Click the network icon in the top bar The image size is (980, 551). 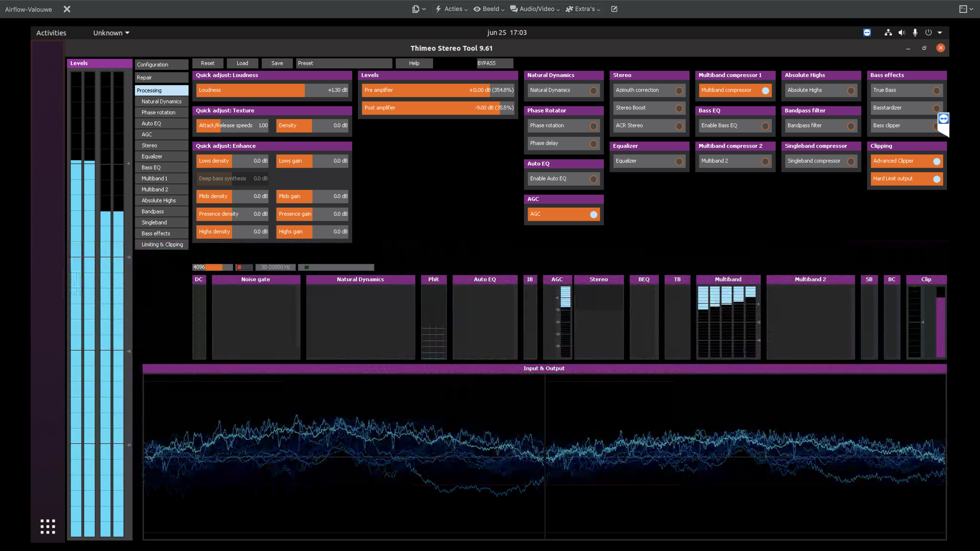888,33
